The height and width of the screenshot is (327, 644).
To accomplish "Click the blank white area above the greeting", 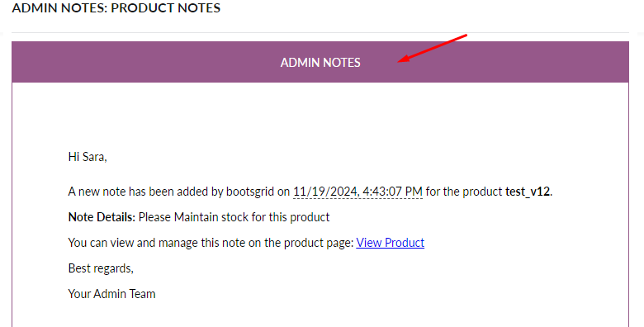I will pyautogui.click(x=320, y=115).
